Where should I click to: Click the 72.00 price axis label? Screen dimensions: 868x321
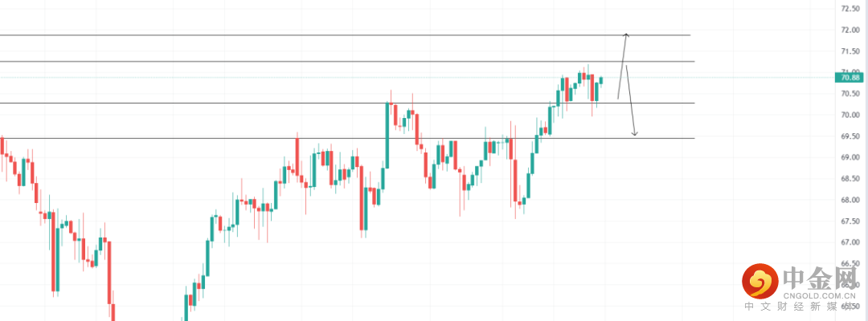point(850,30)
